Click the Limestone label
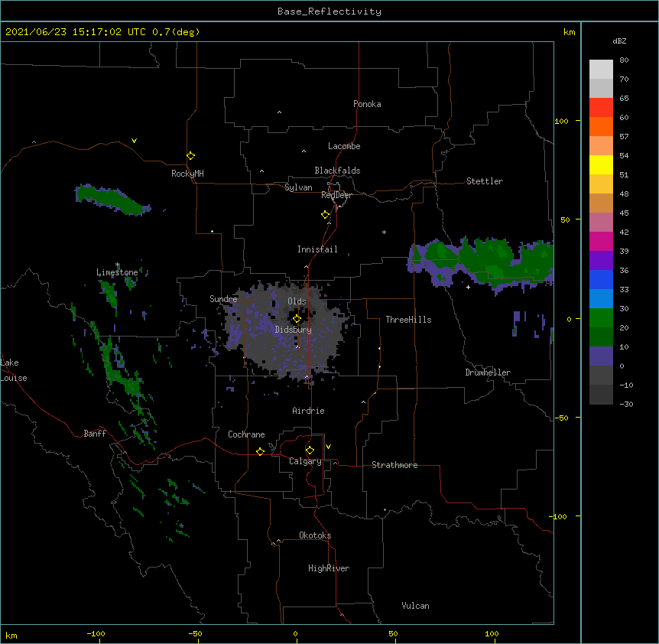659x644 pixels. click(117, 272)
